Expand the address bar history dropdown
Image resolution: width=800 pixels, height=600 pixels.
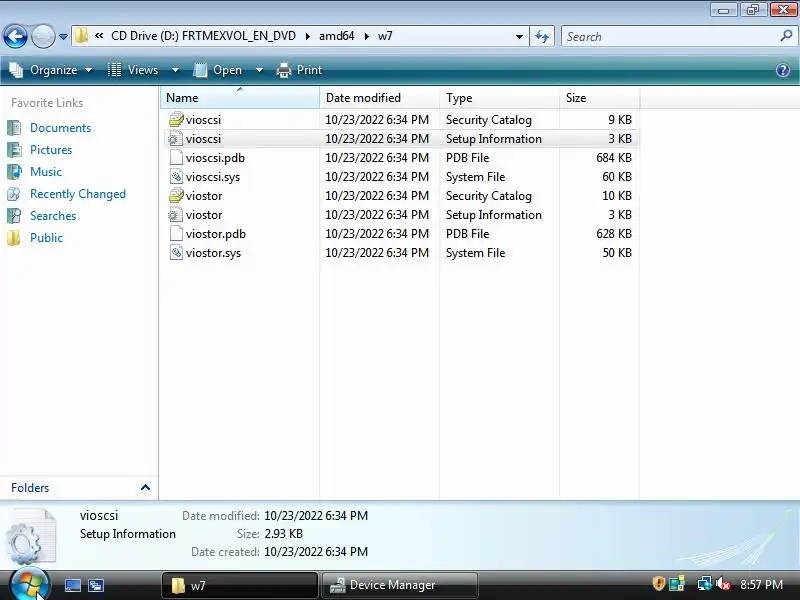click(x=519, y=37)
